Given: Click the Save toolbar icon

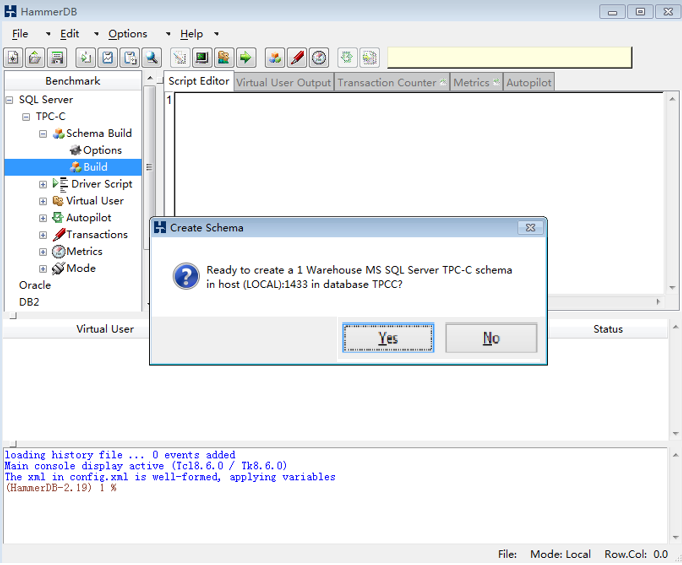Looking at the screenshot, I should [57, 57].
